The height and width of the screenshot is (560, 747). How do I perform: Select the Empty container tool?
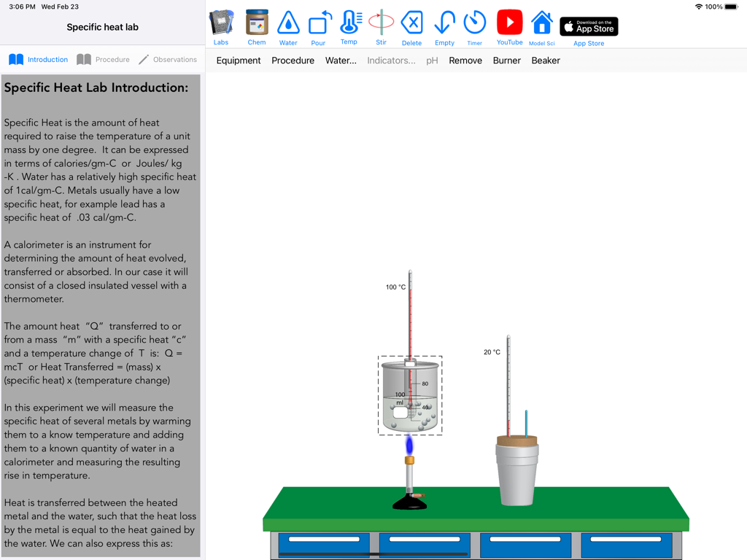444,22
